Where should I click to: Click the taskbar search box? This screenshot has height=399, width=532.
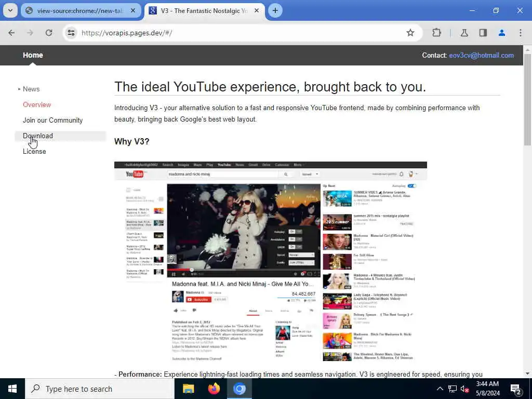[x=100, y=389]
